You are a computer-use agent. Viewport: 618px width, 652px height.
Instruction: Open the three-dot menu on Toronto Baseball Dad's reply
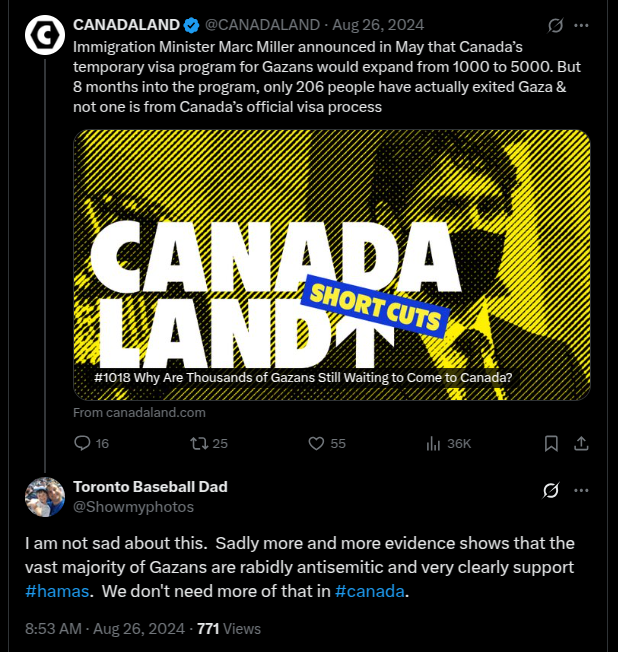click(x=581, y=490)
